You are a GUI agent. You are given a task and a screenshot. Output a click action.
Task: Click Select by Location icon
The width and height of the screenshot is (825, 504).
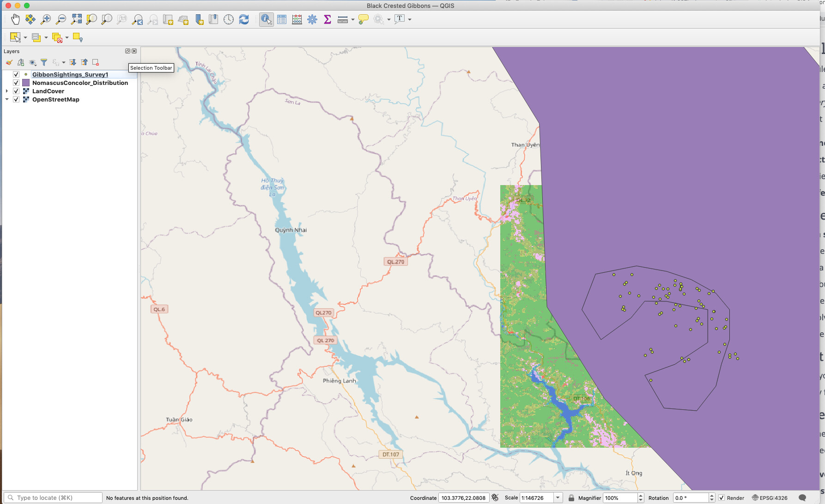(x=78, y=37)
